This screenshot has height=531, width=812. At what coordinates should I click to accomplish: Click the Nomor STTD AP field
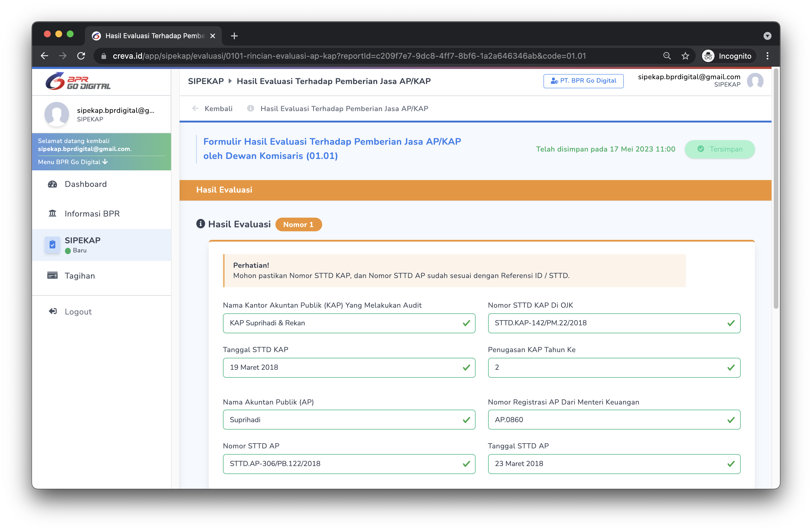(x=349, y=463)
